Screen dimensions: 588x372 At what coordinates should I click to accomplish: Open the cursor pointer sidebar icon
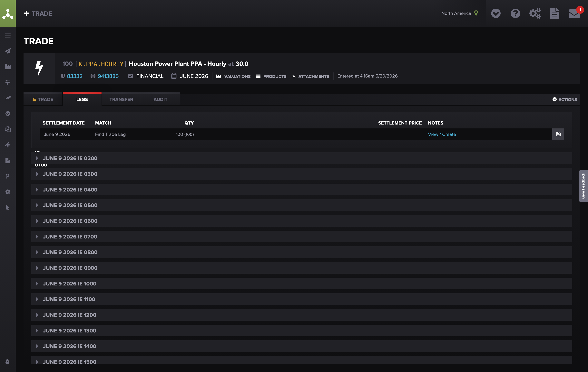8,208
